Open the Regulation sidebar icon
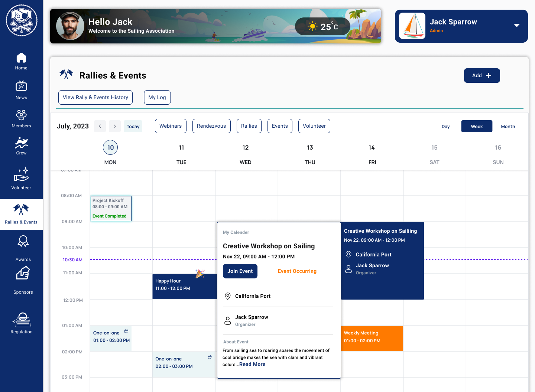 coord(22,320)
